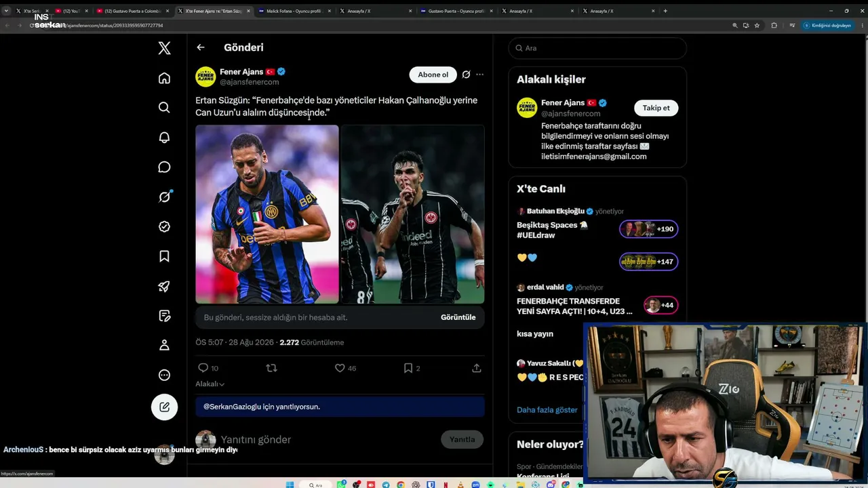Switch to Gustavo Puerta a Colombia tab
Screen dimensions: 868x488
click(132, 11)
